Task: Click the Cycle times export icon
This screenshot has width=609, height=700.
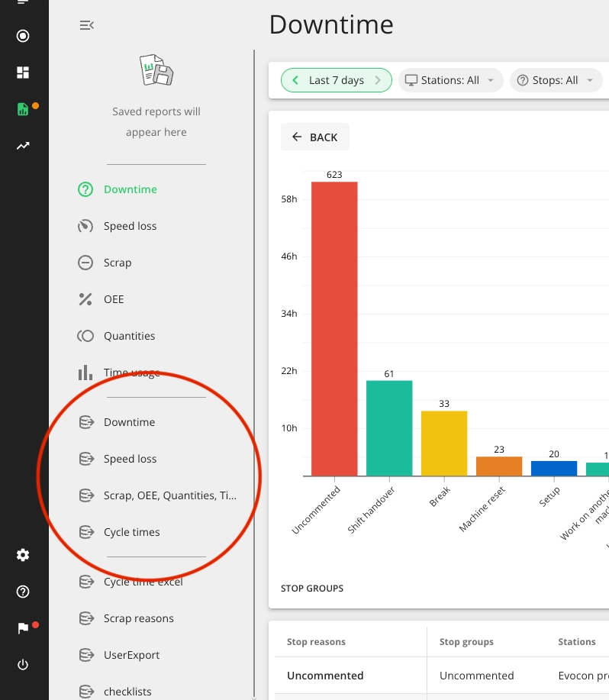Action: coord(86,532)
